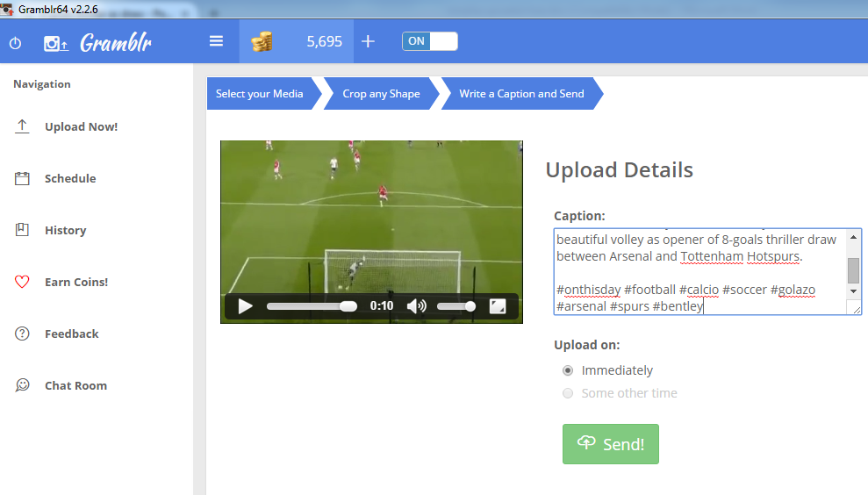This screenshot has width=868, height=495.
Task: Open Earn Coins! page
Action: tap(76, 282)
